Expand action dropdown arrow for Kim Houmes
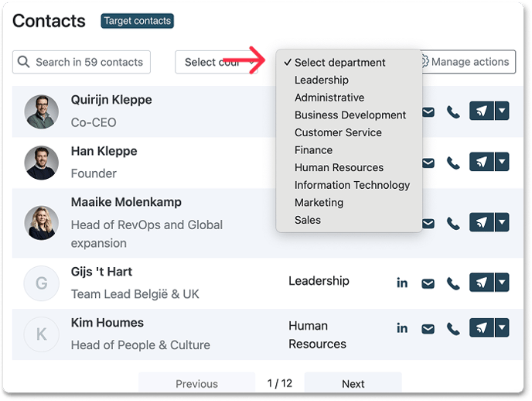This screenshot has width=532, height=401. 502,327
